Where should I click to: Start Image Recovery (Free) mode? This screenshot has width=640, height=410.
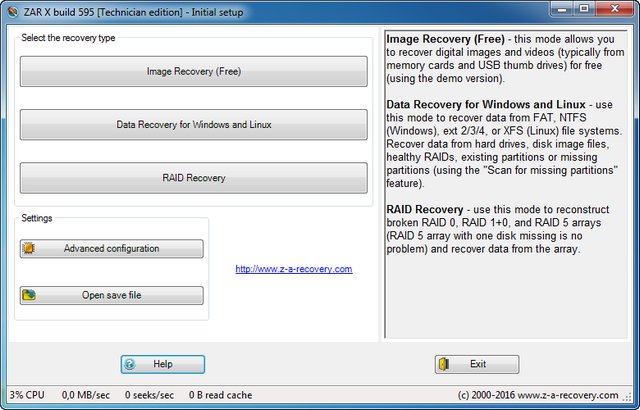tap(193, 71)
